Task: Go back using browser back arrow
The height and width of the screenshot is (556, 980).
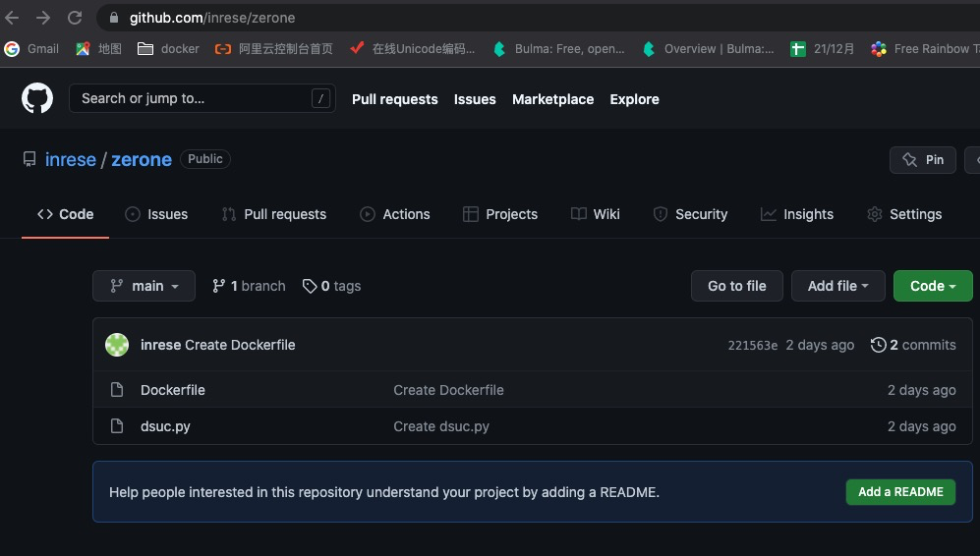Action: click(x=13, y=18)
